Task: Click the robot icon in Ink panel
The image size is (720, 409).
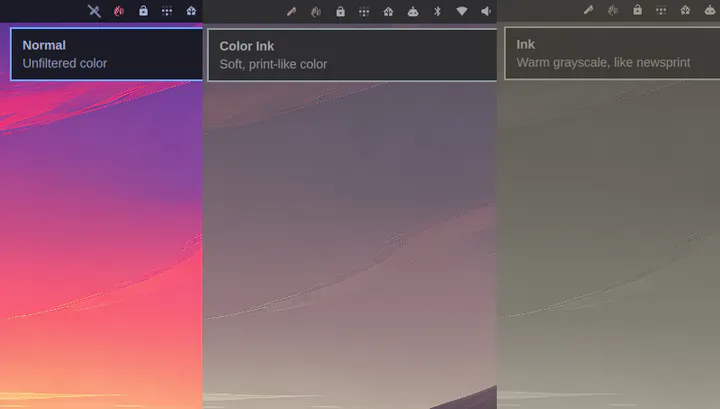Action: pyautogui.click(x=710, y=10)
